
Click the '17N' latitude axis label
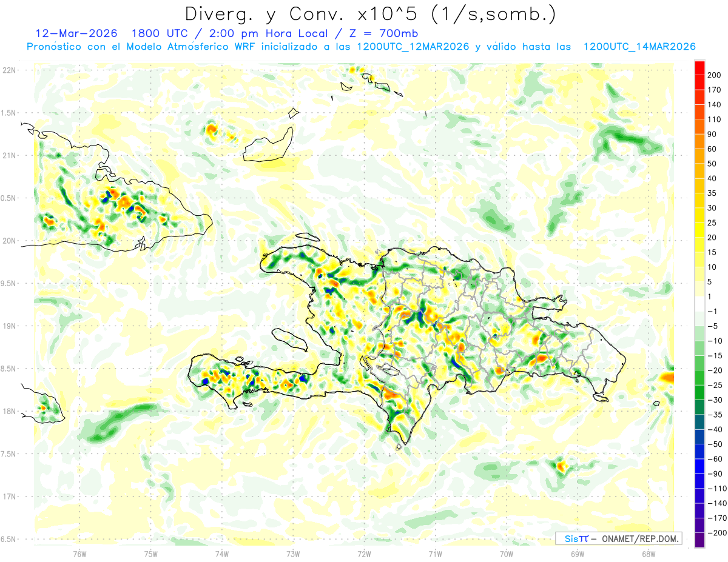coord(8,497)
